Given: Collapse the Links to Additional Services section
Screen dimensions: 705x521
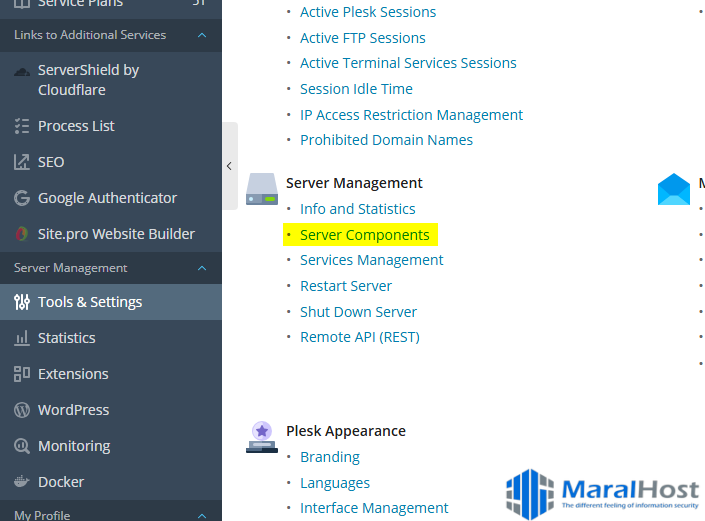Looking at the screenshot, I should point(202,35).
